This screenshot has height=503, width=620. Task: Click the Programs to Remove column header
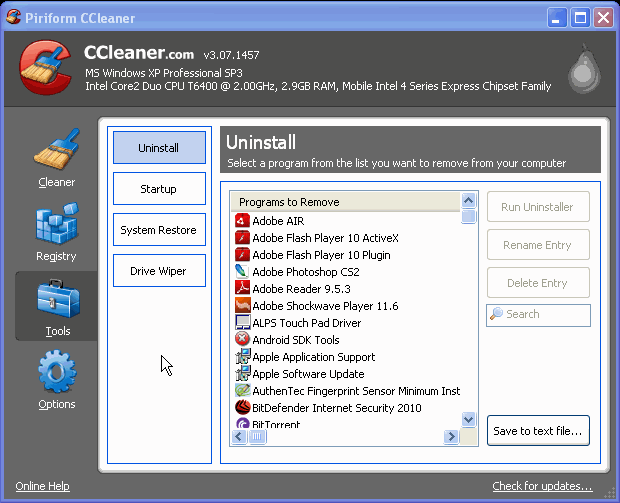345,202
